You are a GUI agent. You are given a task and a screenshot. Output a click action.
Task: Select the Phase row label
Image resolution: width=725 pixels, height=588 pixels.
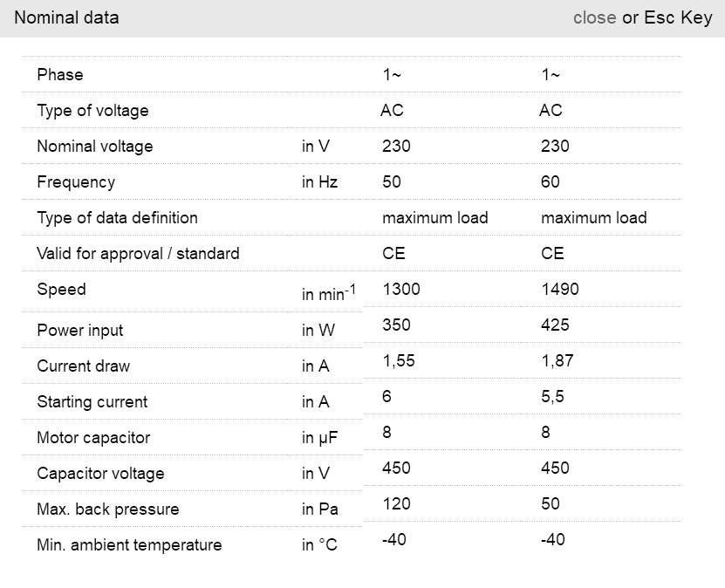click(60, 75)
